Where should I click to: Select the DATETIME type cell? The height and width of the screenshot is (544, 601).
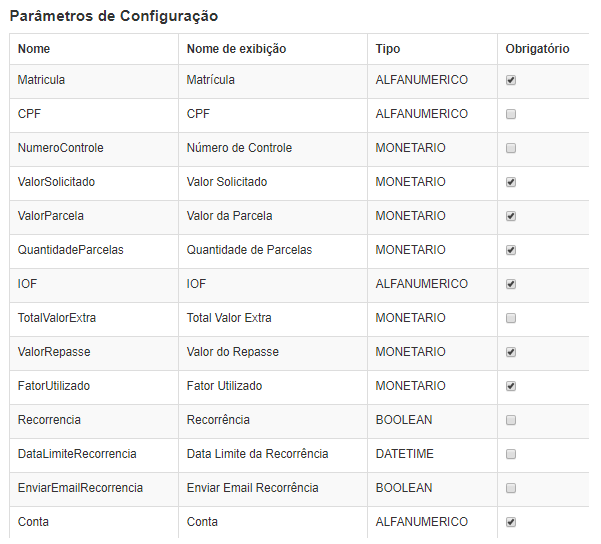(x=404, y=454)
